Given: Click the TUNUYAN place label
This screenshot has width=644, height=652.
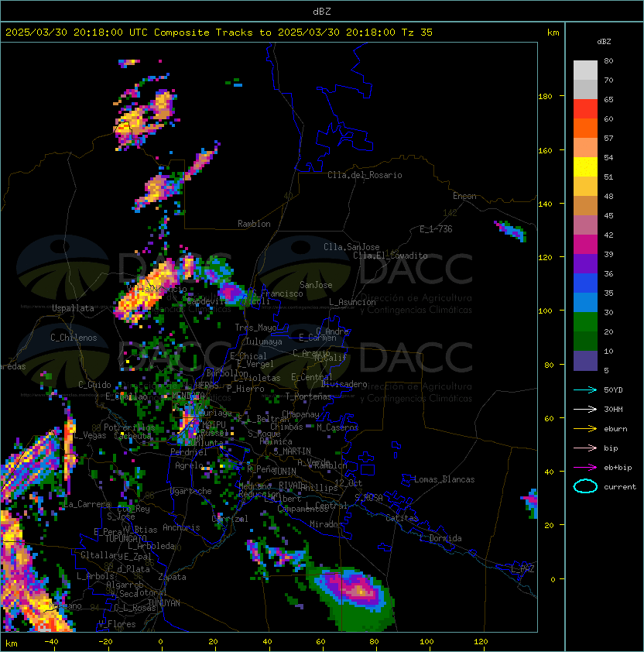Looking at the screenshot, I should click(164, 603).
